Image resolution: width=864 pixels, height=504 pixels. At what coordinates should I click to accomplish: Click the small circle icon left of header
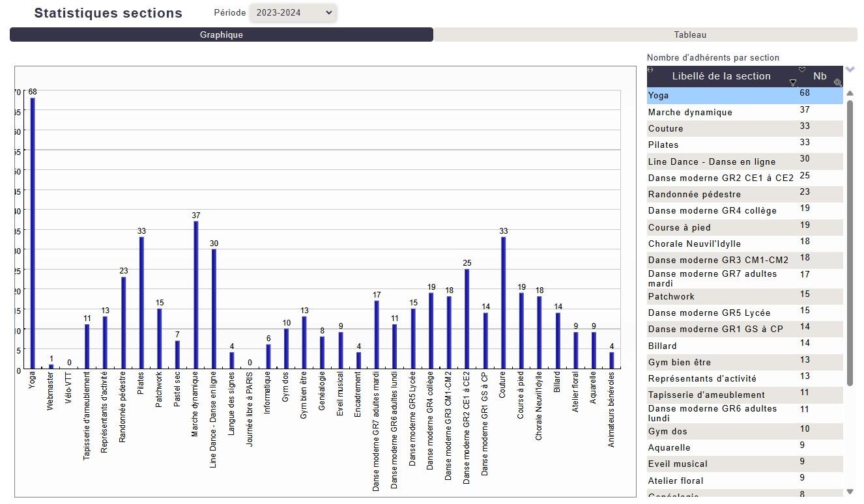[x=650, y=70]
